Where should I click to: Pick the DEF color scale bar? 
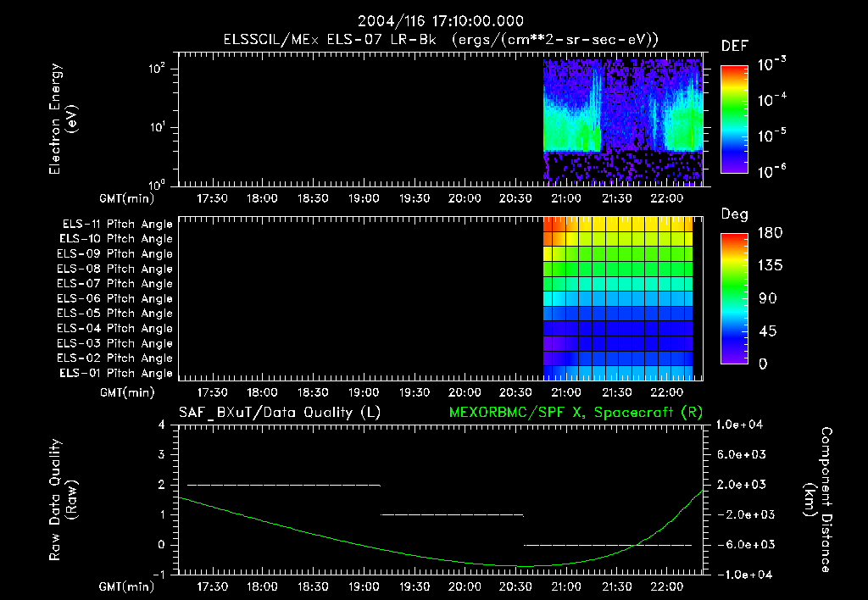point(734,119)
